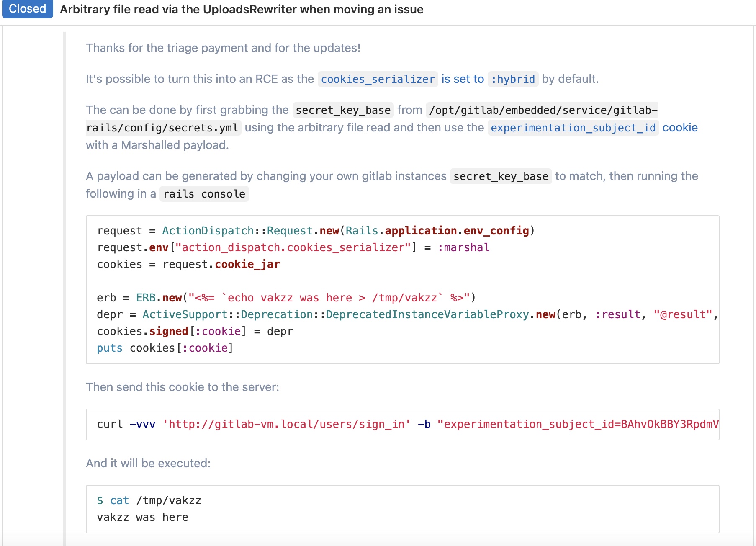Click the 'request = ActionDispatch::Request.new' code line
This screenshot has height=546, width=756.
(x=316, y=231)
